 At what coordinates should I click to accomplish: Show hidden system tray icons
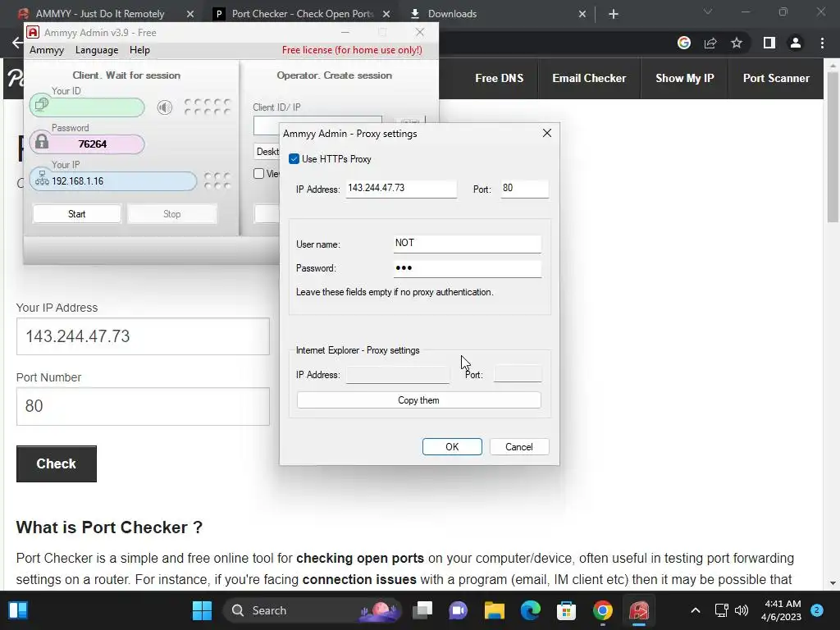tap(696, 610)
